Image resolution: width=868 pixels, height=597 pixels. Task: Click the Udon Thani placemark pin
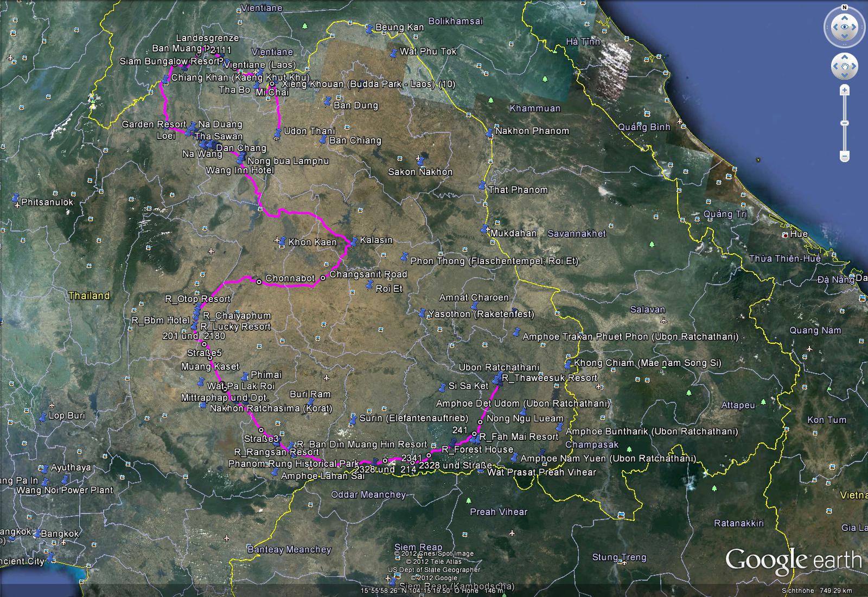pos(278,132)
